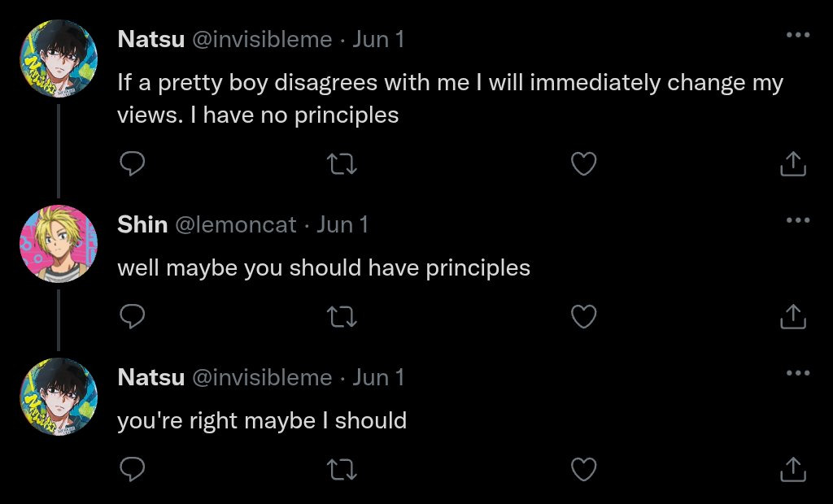Open the @invisibleme handle in first tweet

click(x=261, y=40)
